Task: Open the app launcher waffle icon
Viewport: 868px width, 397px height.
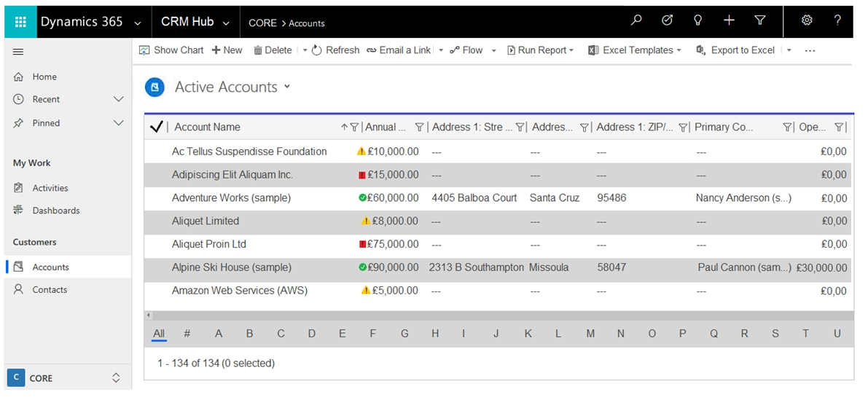Action: [20, 22]
